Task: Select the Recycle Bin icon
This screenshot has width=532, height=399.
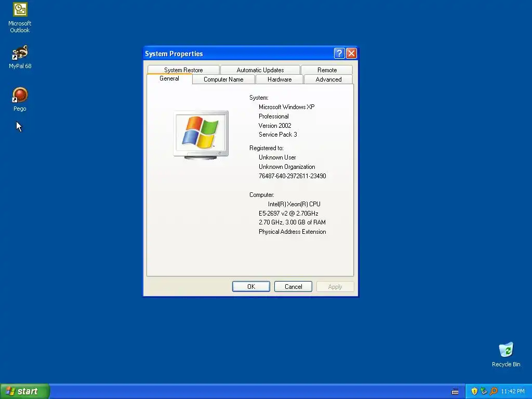Action: [x=506, y=354]
